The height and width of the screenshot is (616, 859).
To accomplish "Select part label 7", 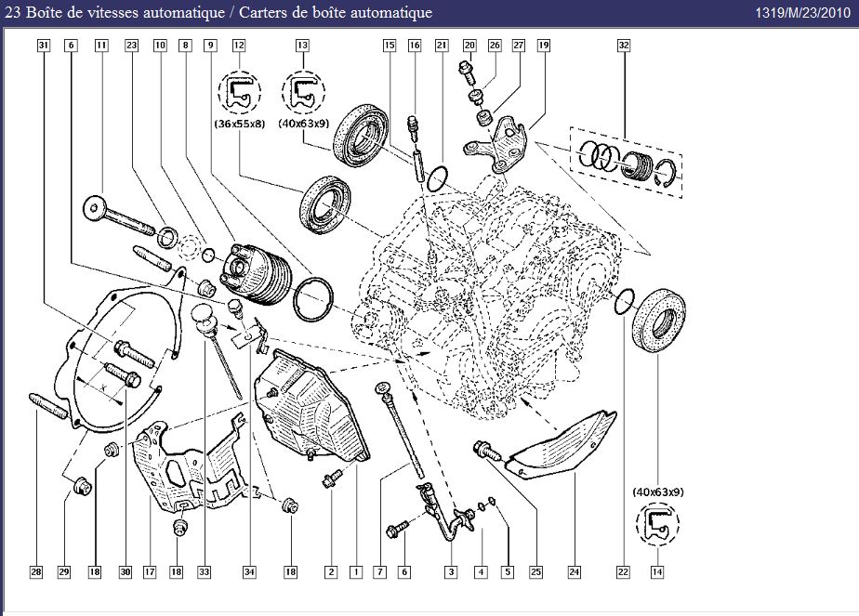I will pyautogui.click(x=379, y=572).
